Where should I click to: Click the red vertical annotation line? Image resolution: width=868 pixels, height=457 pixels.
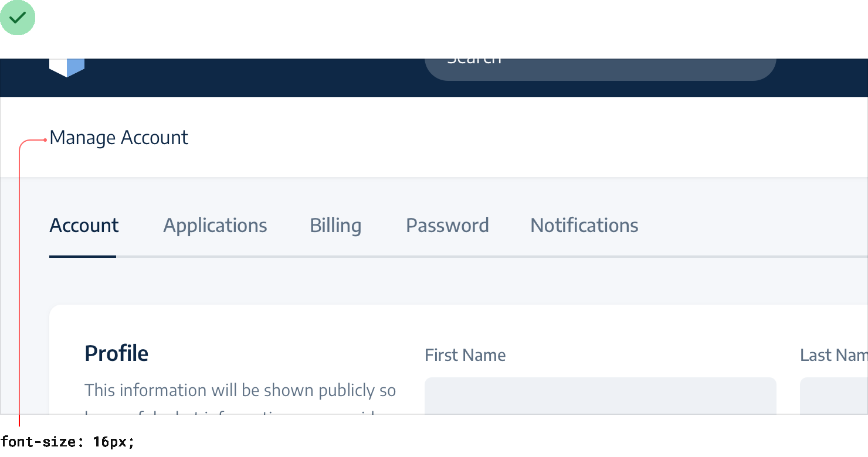[x=19, y=281]
